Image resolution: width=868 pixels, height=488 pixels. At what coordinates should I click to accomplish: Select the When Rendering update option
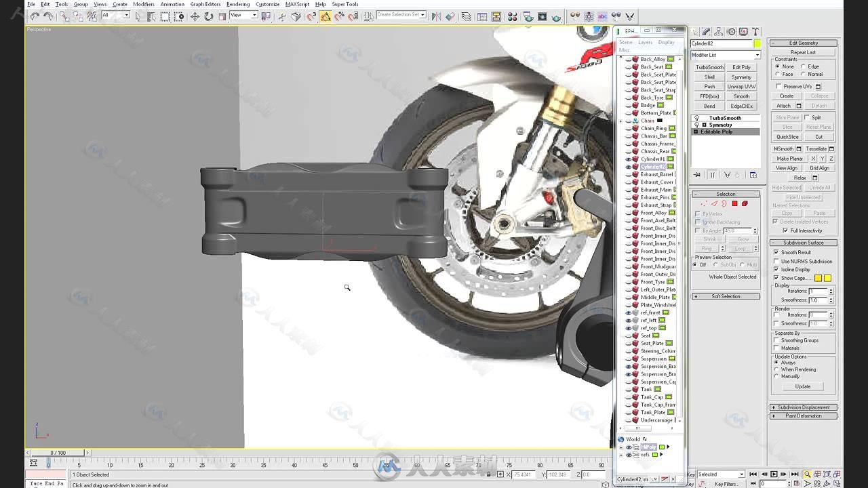[x=776, y=369]
